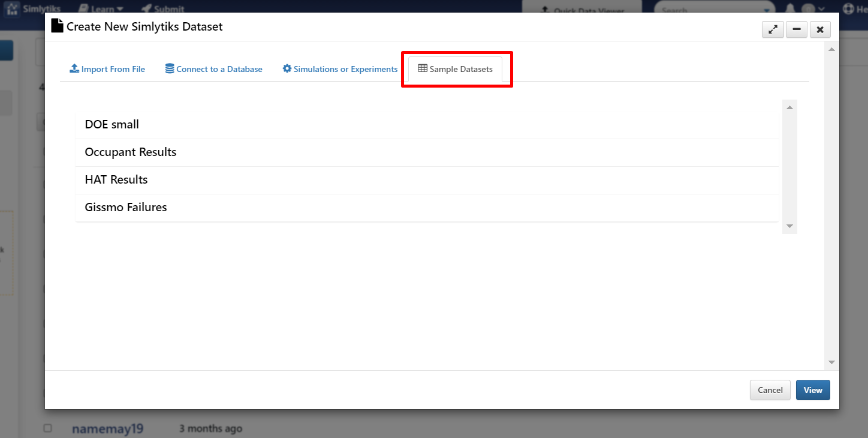The height and width of the screenshot is (438, 868).
Task: Open the Import From File tab
Action: pyautogui.click(x=107, y=69)
